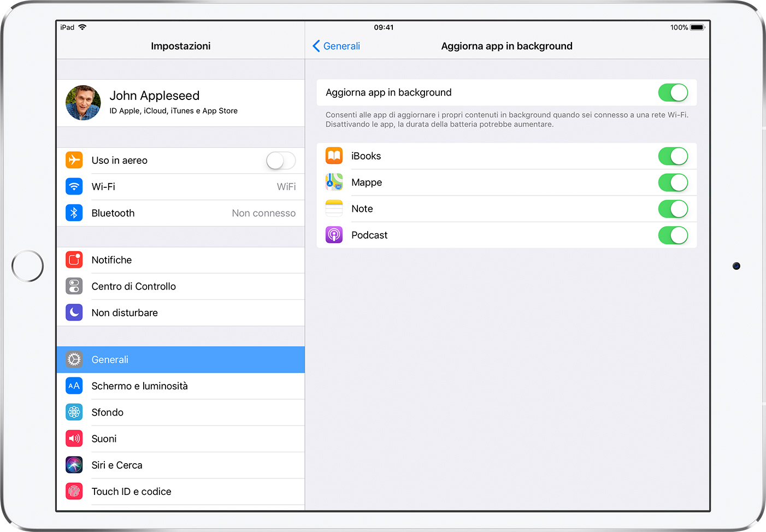Open Sfondo settings
Viewport: 766px width, 532px height.
click(181, 412)
